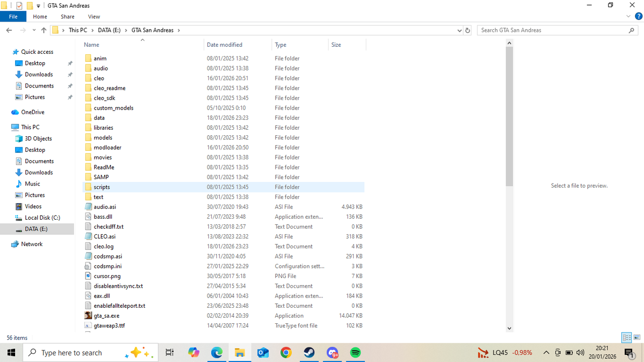644x362 pixels.
Task: Open the notification center icon
Action: 629,352
